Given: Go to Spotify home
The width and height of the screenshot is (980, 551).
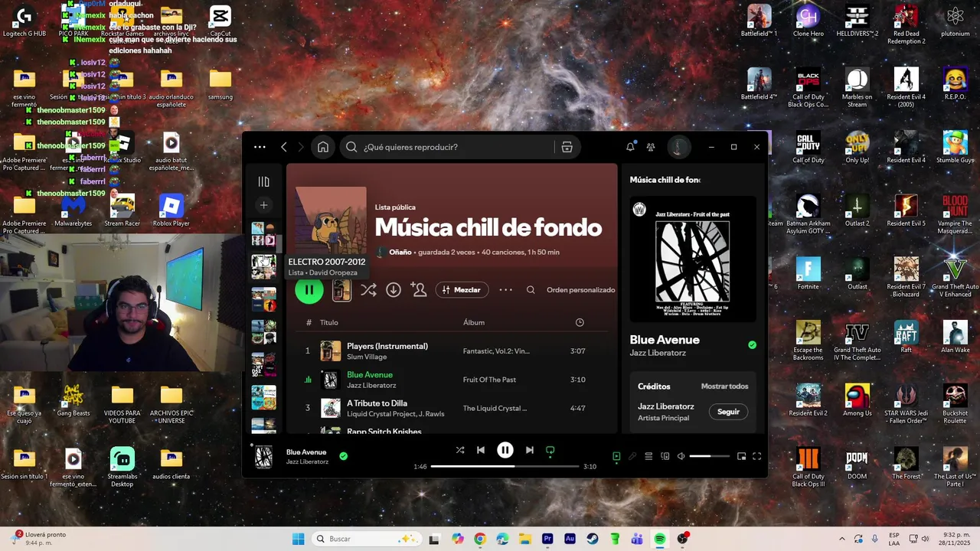Looking at the screenshot, I should click(323, 147).
